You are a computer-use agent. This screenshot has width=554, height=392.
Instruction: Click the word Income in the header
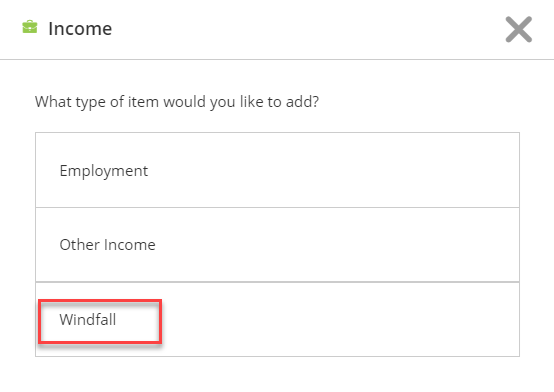pos(80,29)
